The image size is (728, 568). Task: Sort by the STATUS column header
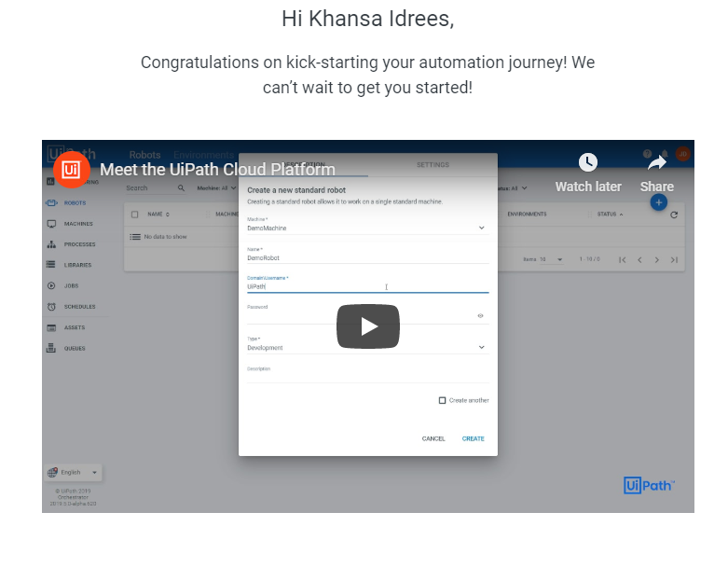tap(610, 215)
